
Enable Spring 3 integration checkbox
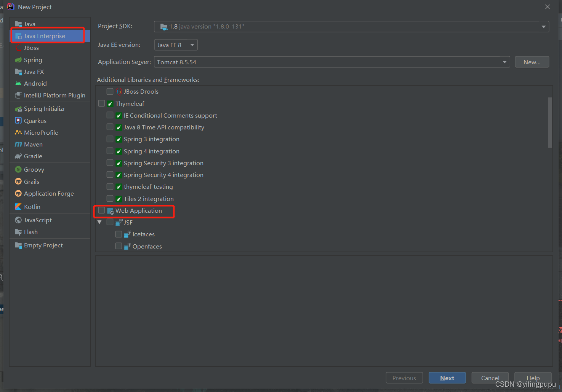110,139
